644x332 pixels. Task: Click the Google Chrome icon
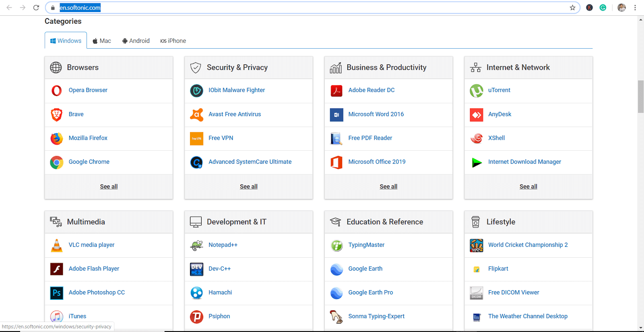[57, 162]
